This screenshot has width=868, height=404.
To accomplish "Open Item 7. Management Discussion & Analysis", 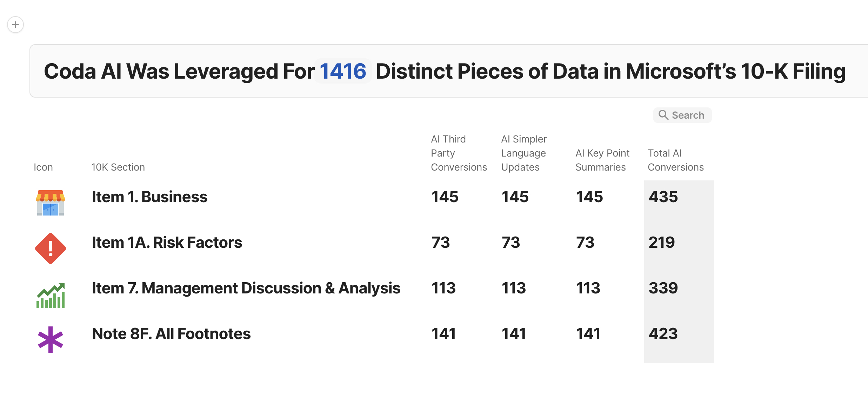I will click(x=246, y=288).
